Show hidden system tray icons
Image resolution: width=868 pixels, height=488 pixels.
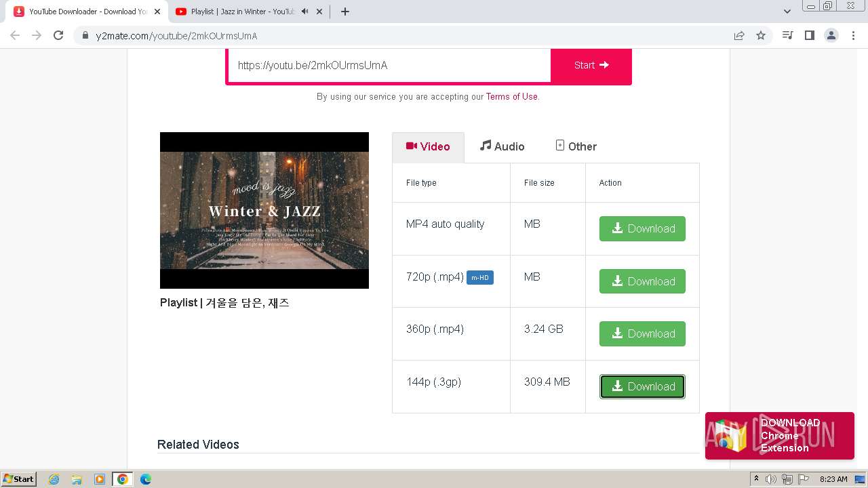tap(756, 479)
